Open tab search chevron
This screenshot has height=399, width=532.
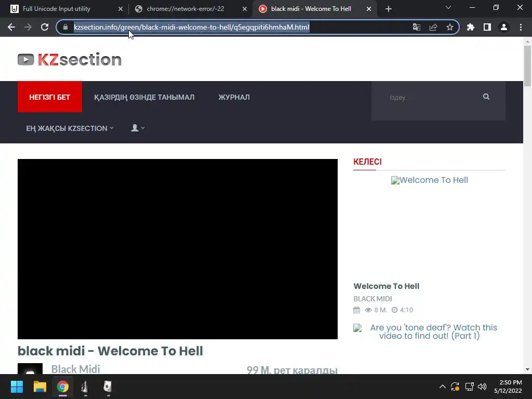pos(448,7)
